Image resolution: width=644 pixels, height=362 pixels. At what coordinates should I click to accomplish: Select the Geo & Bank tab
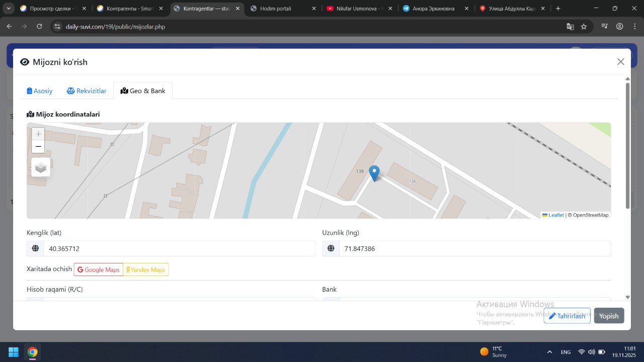click(143, 91)
